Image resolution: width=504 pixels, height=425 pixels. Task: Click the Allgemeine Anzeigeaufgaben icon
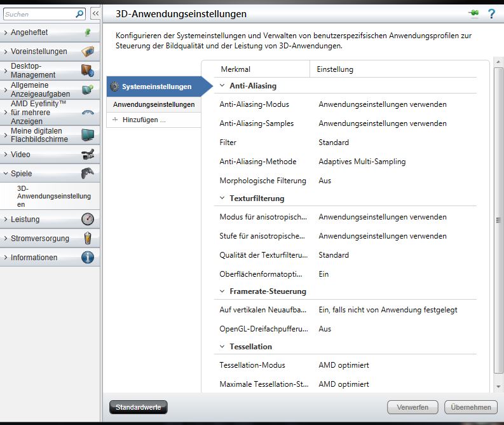coord(88,90)
